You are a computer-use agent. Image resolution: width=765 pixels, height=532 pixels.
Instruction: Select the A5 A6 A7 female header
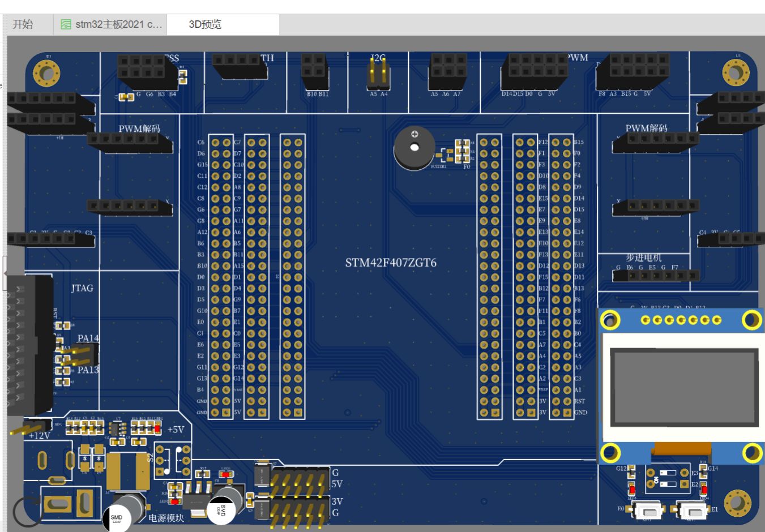[448, 72]
